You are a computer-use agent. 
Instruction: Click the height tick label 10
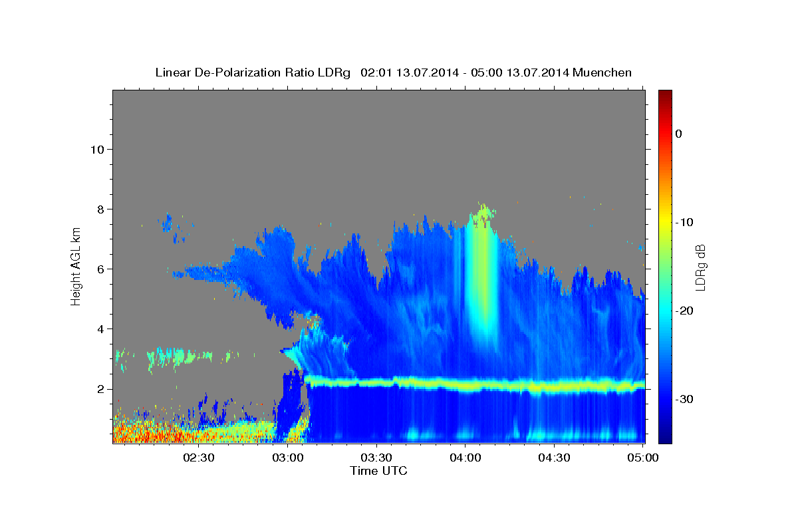point(96,149)
